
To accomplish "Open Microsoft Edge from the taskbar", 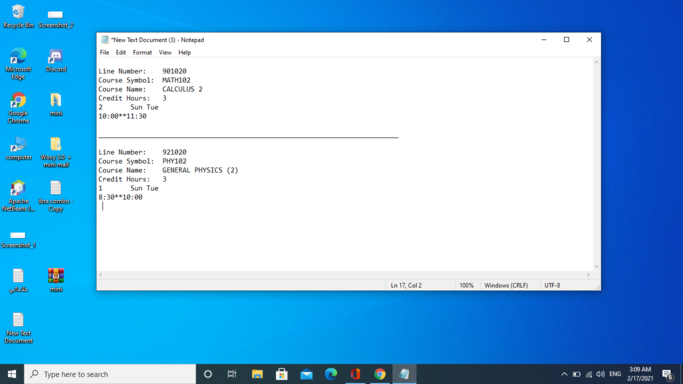I will (x=331, y=374).
